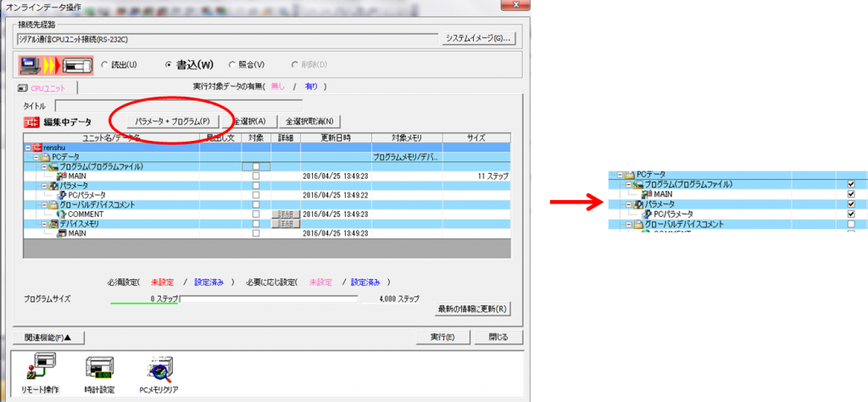Viewport: 868px width, 402px height.
Task: Collapse PCデータ node in right-side snippet
Action: (x=620, y=175)
